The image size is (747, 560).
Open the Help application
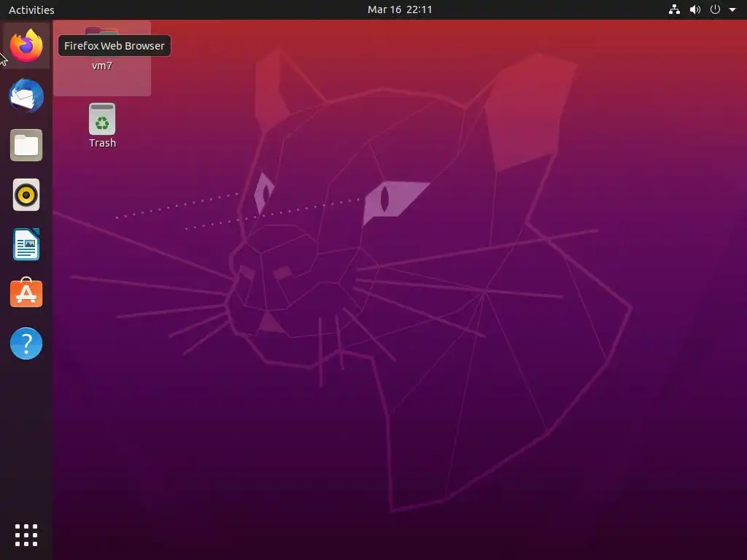[26, 343]
